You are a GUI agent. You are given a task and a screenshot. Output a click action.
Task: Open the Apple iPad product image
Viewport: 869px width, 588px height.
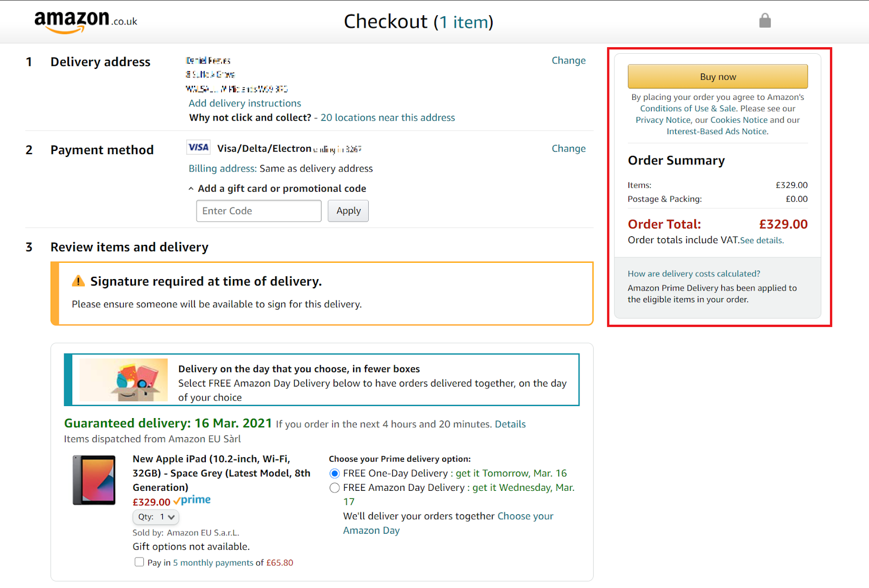(94, 480)
